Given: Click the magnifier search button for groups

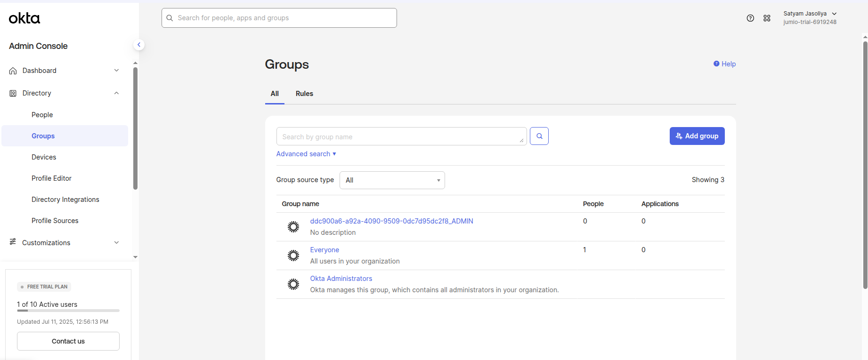Looking at the screenshot, I should (539, 136).
